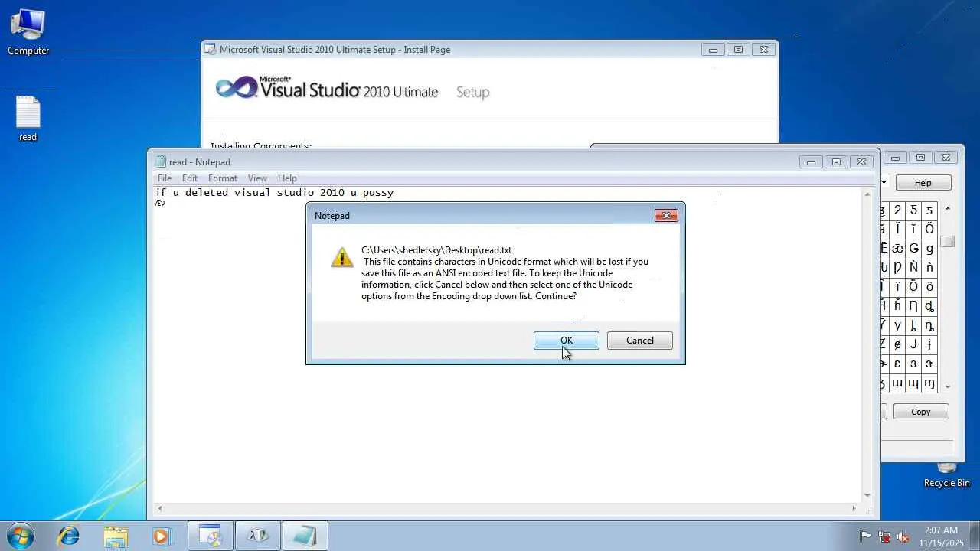Minimize the Visual Studio Setup window
This screenshot has height=551, width=980.
(x=713, y=49)
